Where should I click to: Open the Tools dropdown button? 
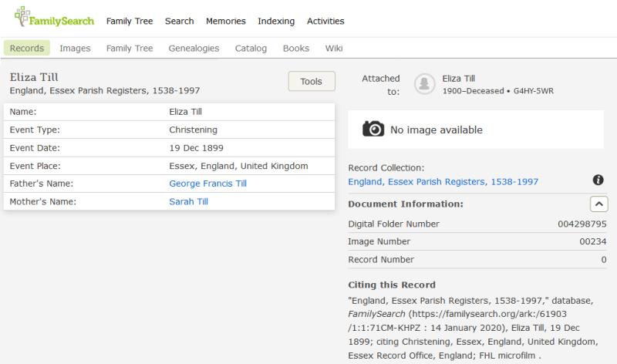point(311,82)
